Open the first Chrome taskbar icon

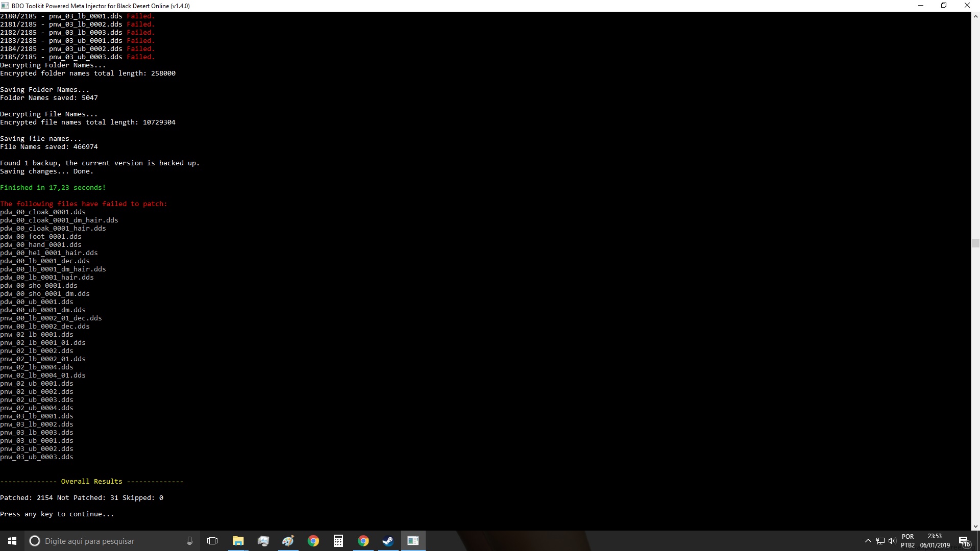(x=313, y=541)
